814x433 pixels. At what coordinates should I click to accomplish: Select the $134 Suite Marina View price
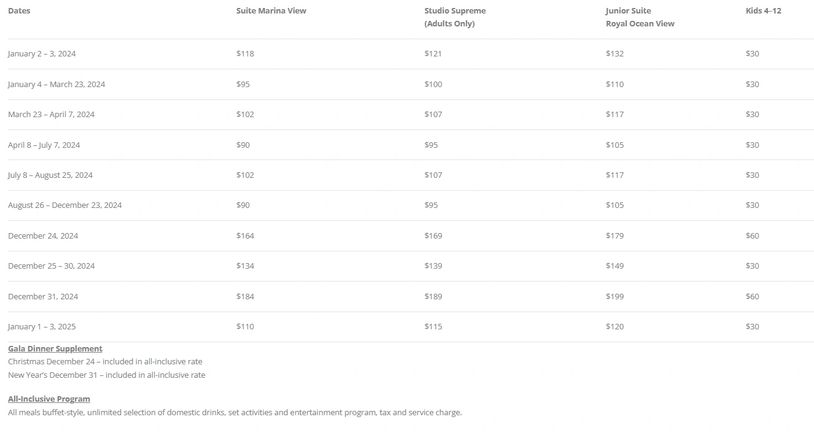click(x=245, y=266)
